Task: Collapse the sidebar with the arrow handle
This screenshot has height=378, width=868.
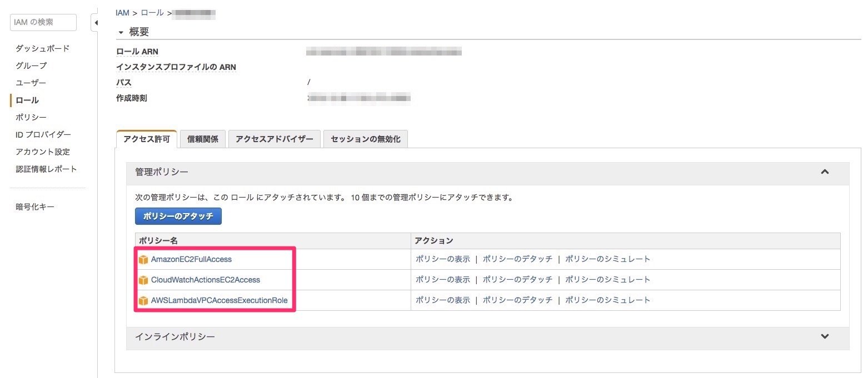Action: coord(95,23)
